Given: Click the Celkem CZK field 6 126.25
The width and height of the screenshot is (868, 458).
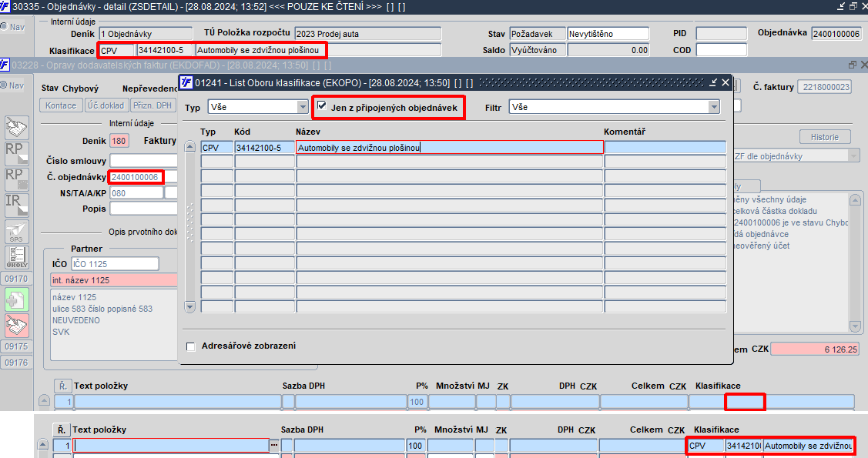Looking at the screenshot, I should [x=815, y=349].
